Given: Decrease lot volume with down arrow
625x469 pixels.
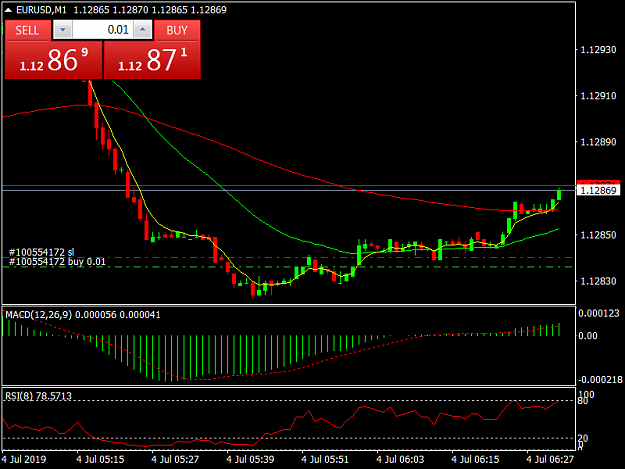Looking at the screenshot, I should click(x=63, y=30).
